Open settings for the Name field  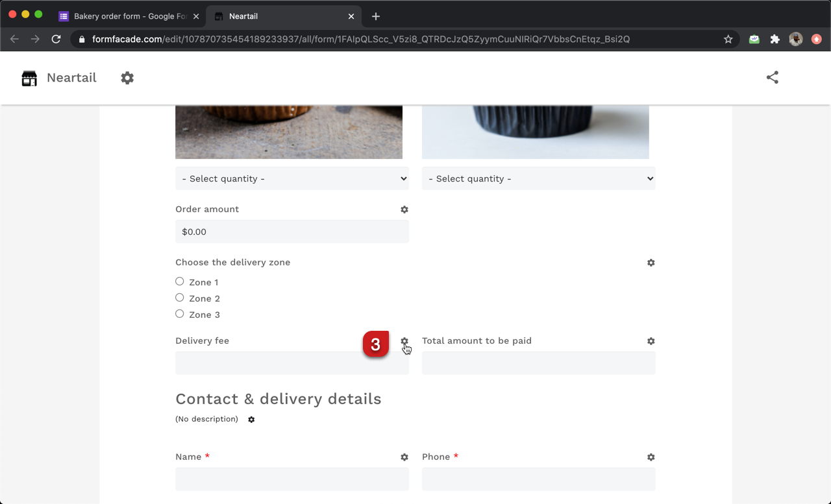coord(404,457)
